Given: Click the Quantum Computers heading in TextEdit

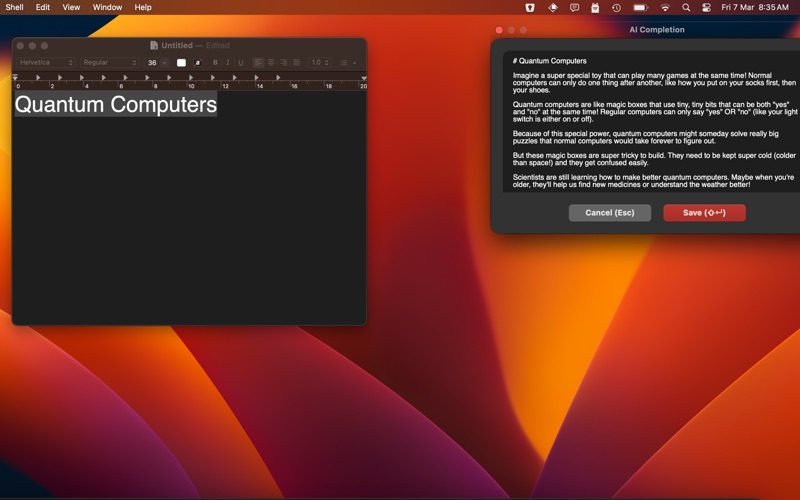Looking at the screenshot, I should [x=116, y=105].
